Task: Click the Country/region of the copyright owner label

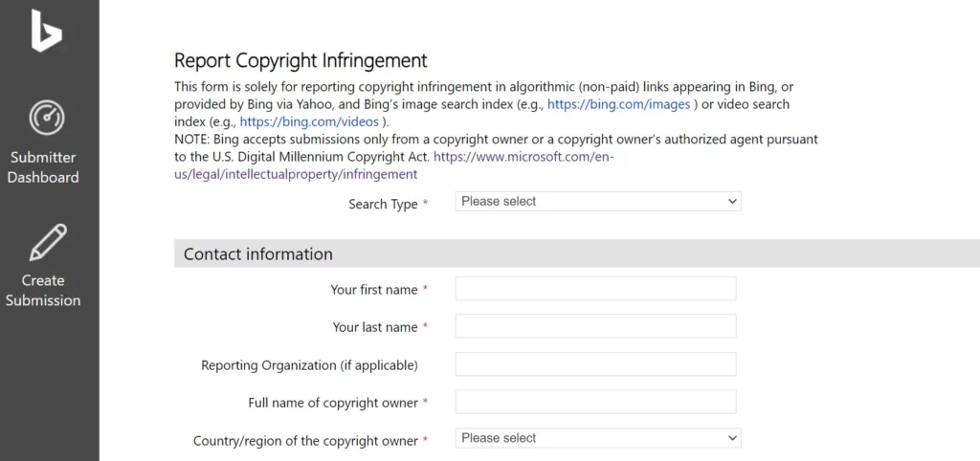Action: tap(305, 441)
